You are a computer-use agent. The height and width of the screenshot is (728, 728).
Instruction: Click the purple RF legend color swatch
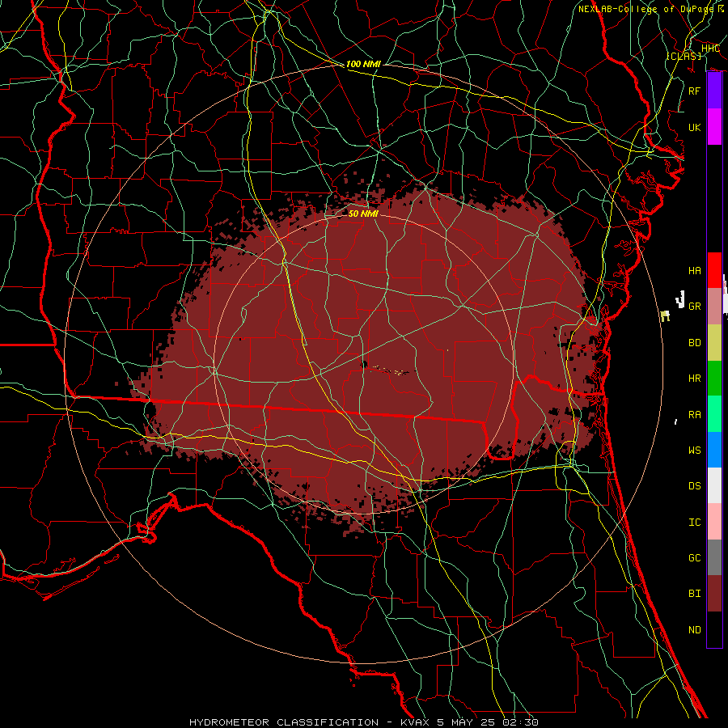(714, 91)
